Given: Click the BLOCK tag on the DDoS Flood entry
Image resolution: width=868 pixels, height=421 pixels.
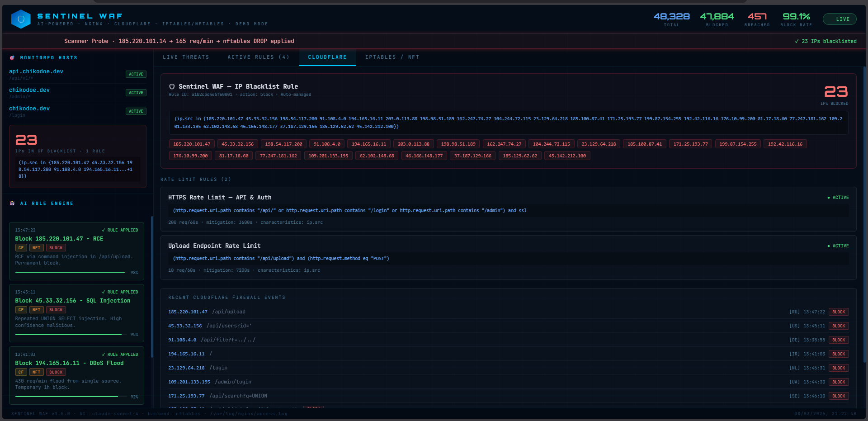Looking at the screenshot, I should [x=56, y=372].
